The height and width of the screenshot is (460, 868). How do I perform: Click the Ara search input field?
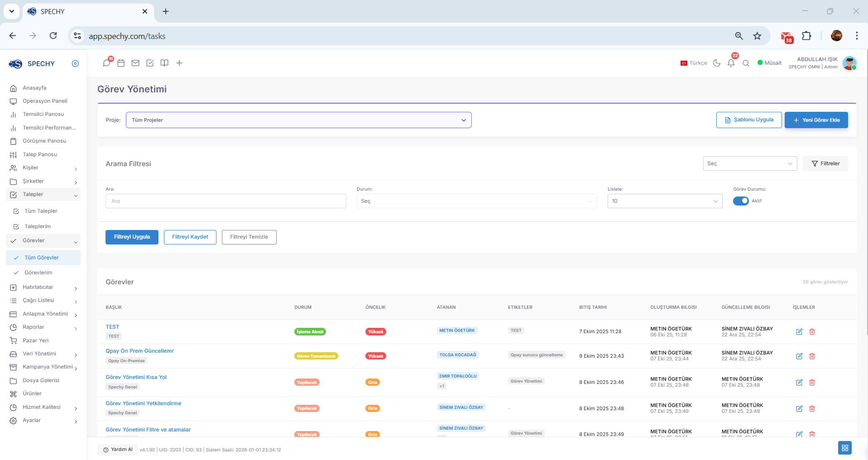(x=226, y=201)
